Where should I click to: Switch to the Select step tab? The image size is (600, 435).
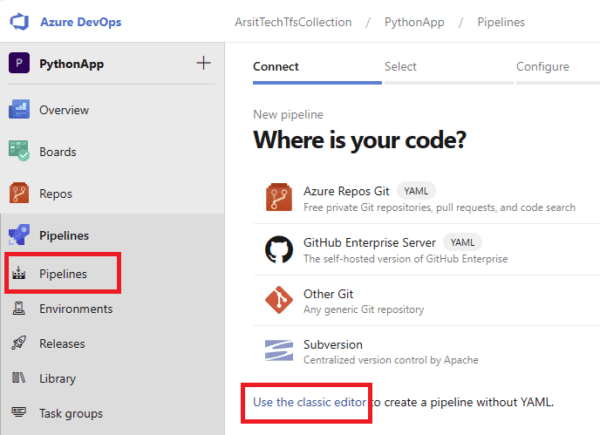tap(400, 67)
